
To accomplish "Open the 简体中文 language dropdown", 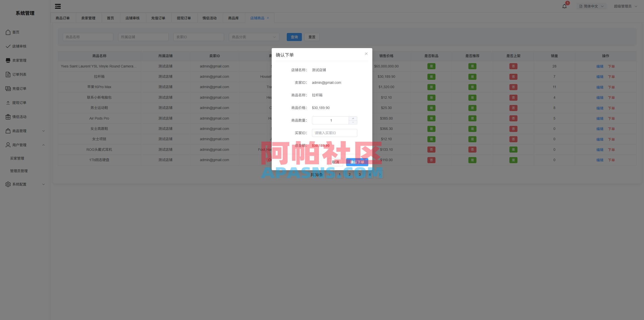I will coord(591,6).
